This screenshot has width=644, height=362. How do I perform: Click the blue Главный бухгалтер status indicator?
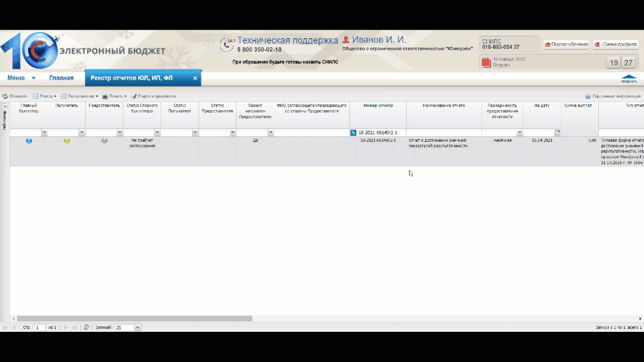(x=29, y=141)
